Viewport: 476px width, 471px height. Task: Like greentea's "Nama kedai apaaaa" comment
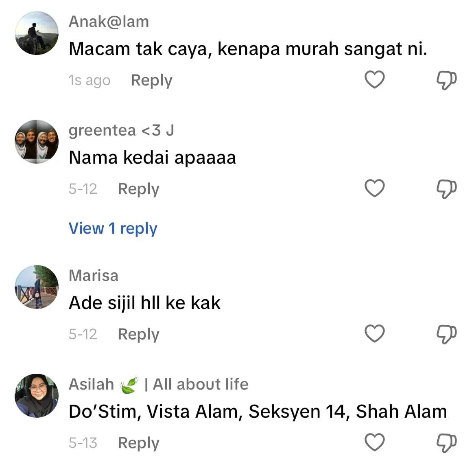[374, 188]
